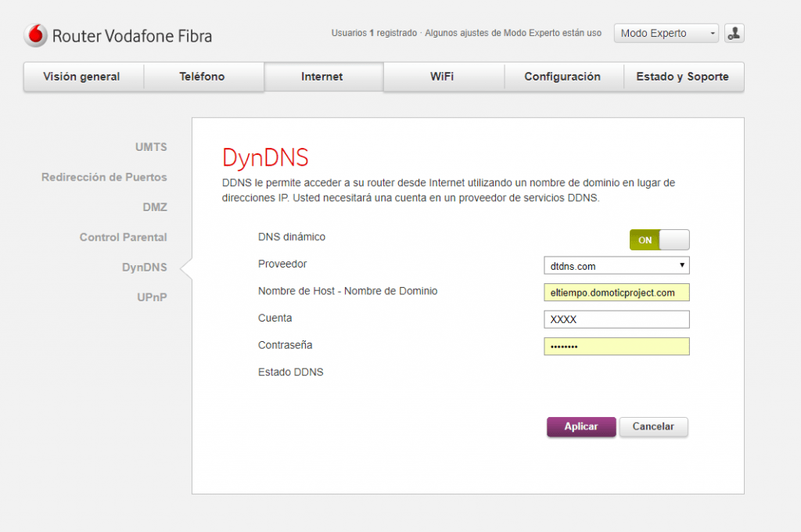This screenshot has height=532, width=801.
Task: Toggle DNS dinámico off
Action: 659,239
